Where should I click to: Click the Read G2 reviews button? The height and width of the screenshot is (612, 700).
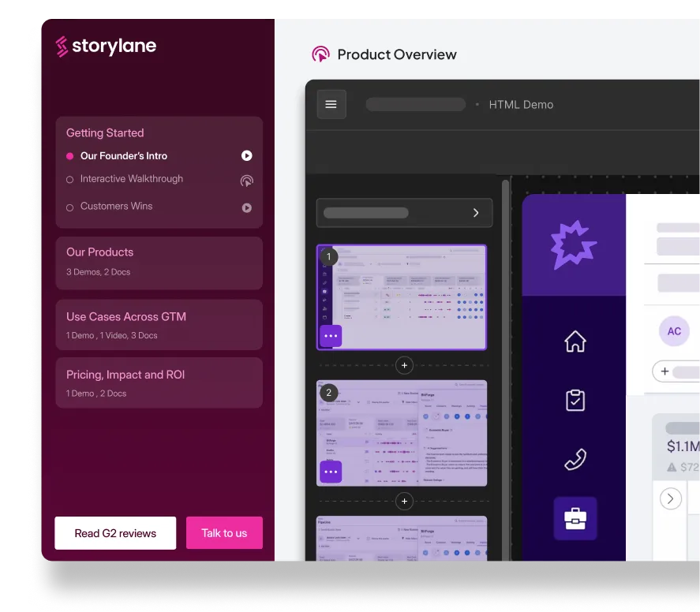pos(115,533)
